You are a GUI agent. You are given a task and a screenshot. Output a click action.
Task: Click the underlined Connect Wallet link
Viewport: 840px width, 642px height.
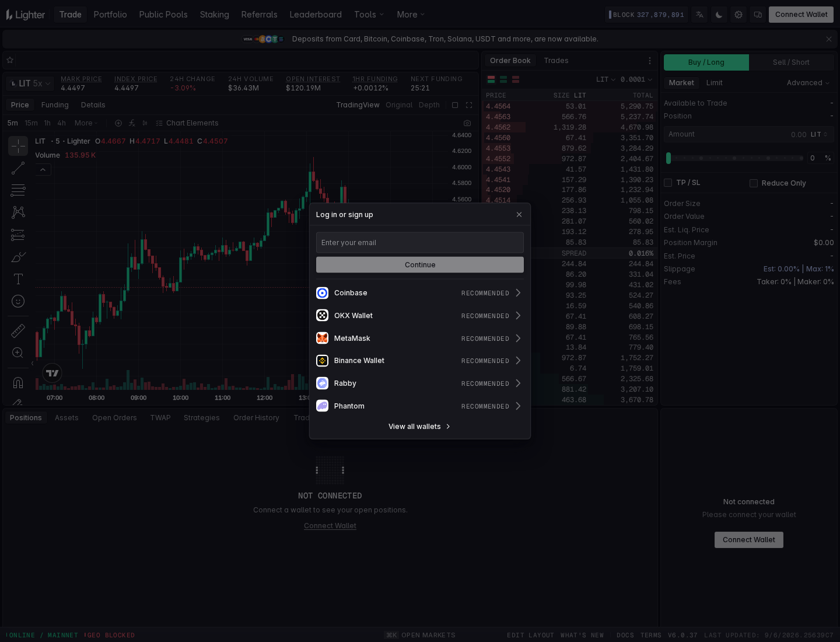(330, 526)
